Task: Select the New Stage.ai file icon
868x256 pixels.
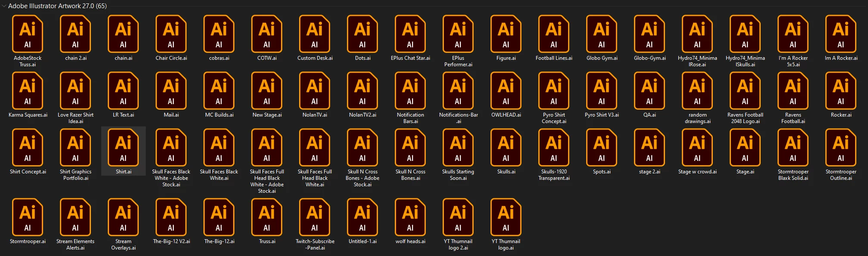Action: tap(267, 90)
